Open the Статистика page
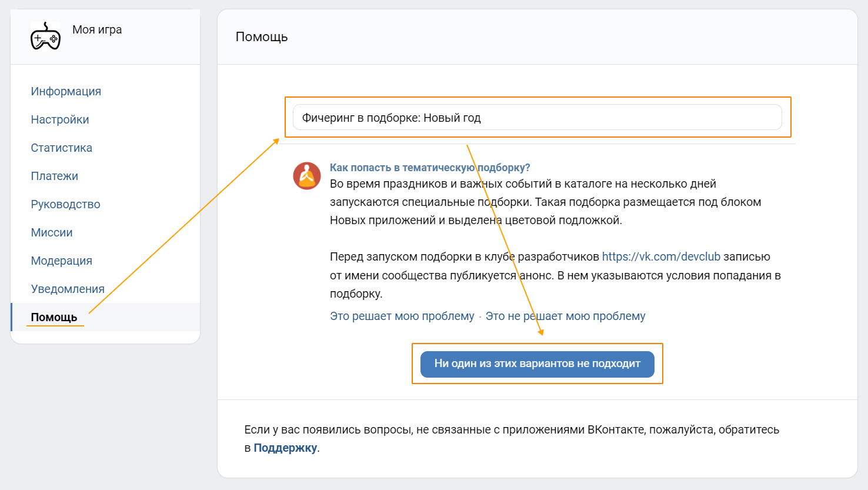This screenshot has height=490, width=868. [61, 148]
